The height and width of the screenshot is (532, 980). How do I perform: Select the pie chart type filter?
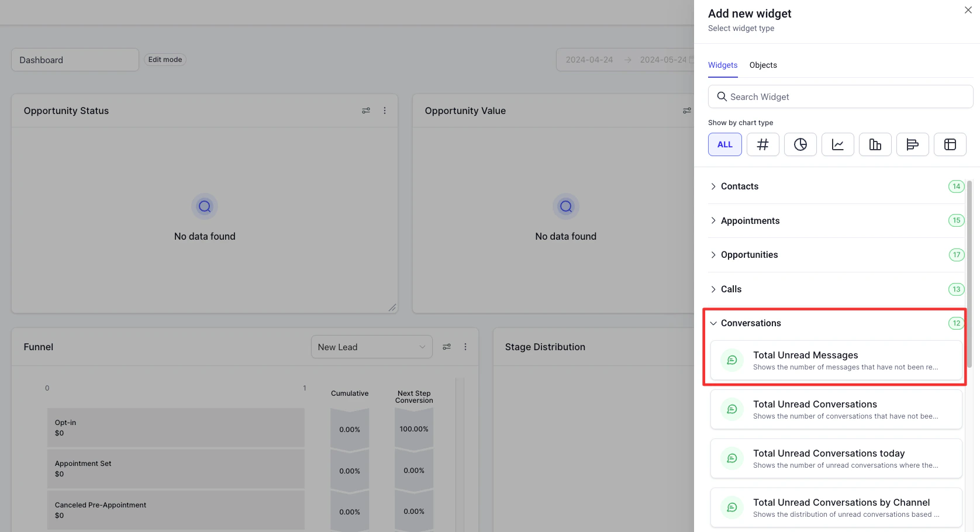800,144
